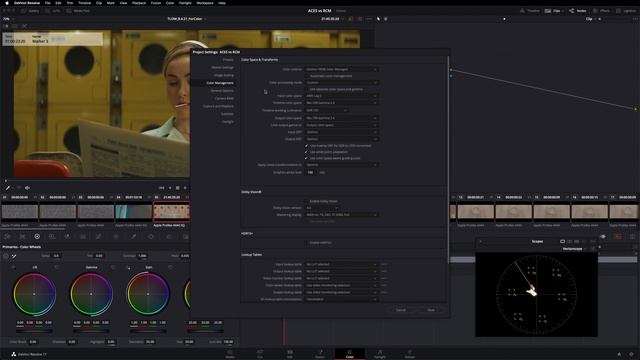Adjust the Gamma color wheel
640x360 pixels.
click(x=91, y=294)
